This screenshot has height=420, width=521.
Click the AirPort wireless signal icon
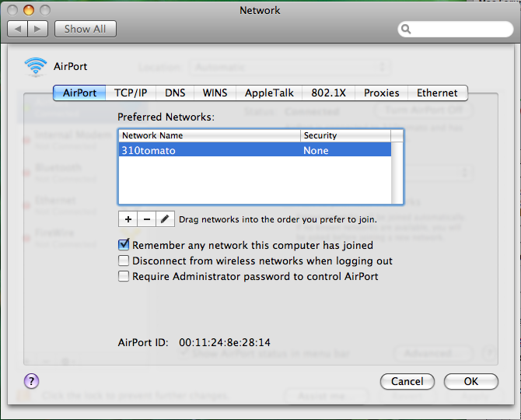coord(36,66)
